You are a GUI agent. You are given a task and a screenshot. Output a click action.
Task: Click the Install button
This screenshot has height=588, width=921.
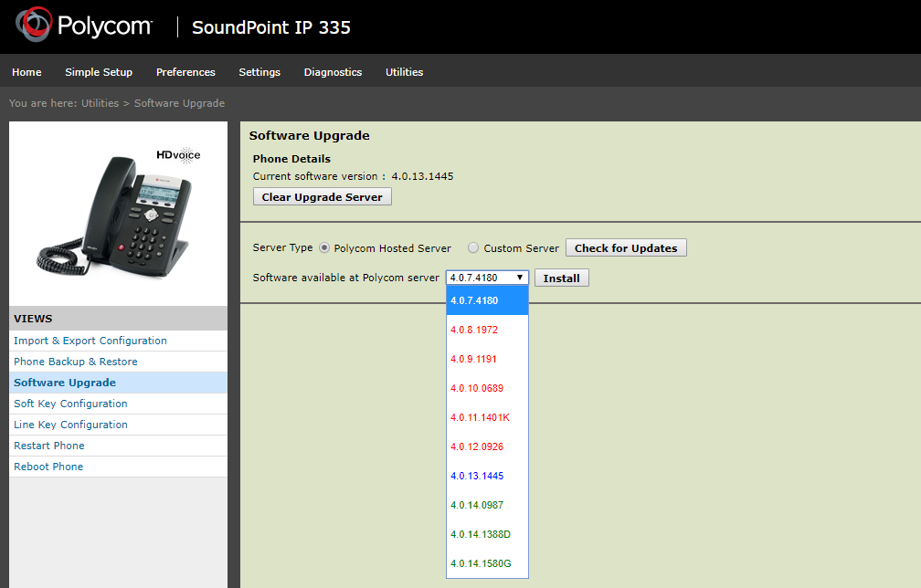pos(562,278)
